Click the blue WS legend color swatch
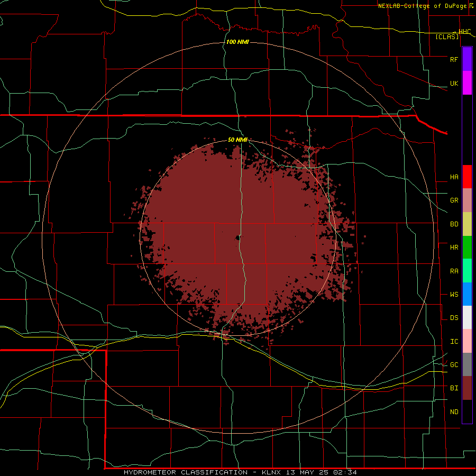 [467, 294]
